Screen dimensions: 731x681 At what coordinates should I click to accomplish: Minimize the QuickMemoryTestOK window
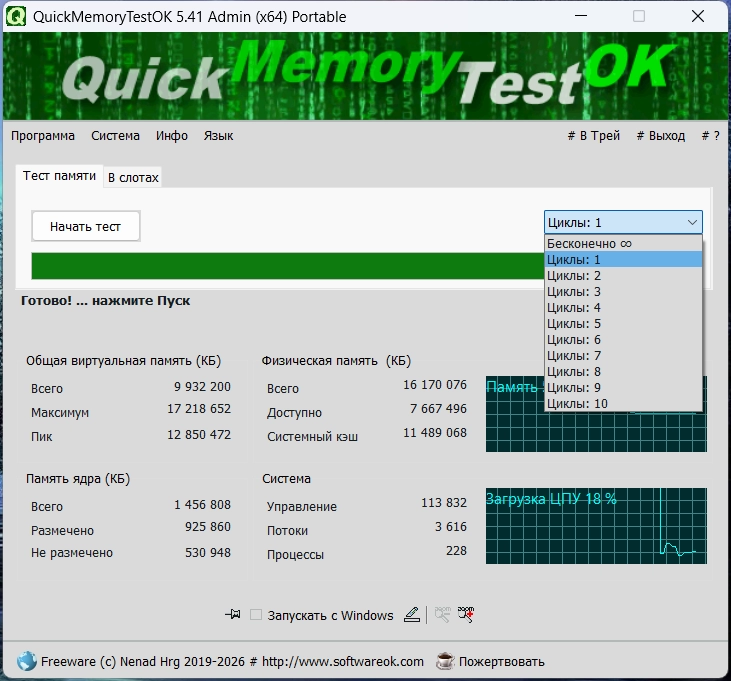tap(581, 16)
